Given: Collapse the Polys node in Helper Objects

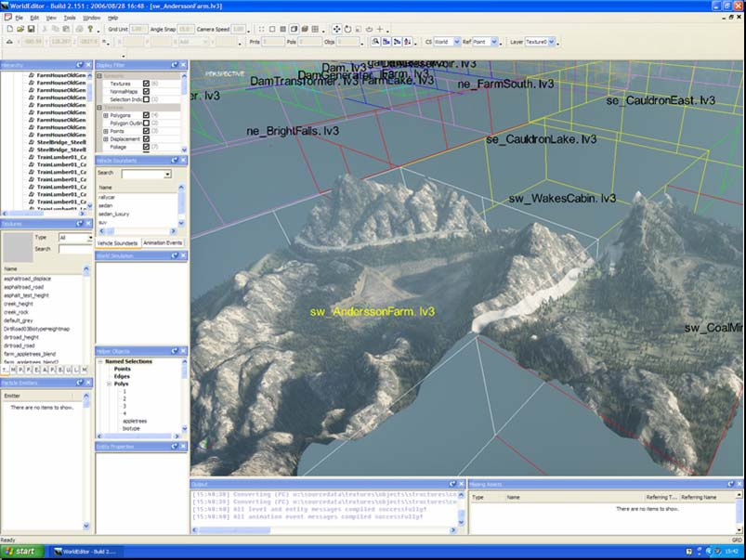Looking at the screenshot, I should (x=109, y=384).
